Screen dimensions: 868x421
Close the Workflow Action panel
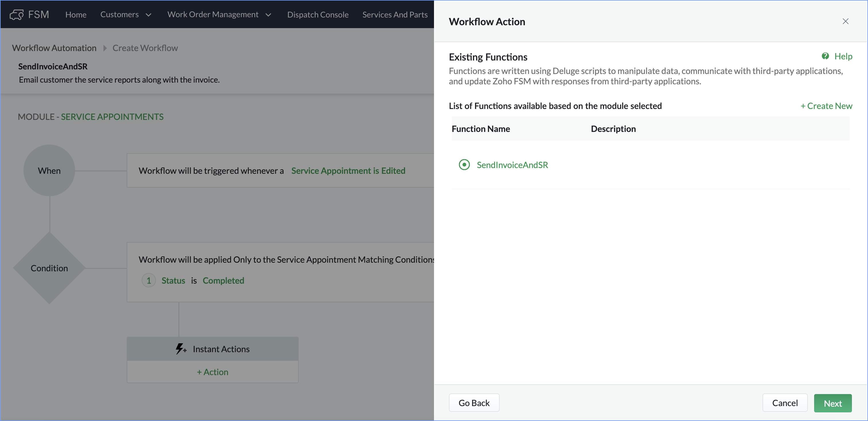point(845,22)
